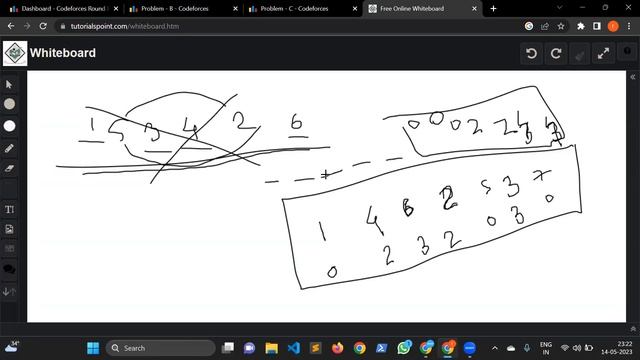Open Firefox from the taskbar
640x360 pixels.
[x=338, y=348]
